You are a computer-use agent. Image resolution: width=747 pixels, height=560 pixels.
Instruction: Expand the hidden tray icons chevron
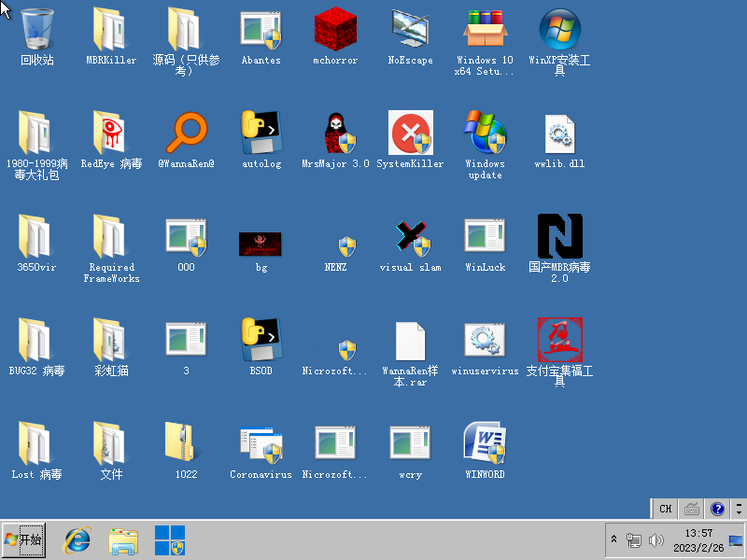(614, 539)
